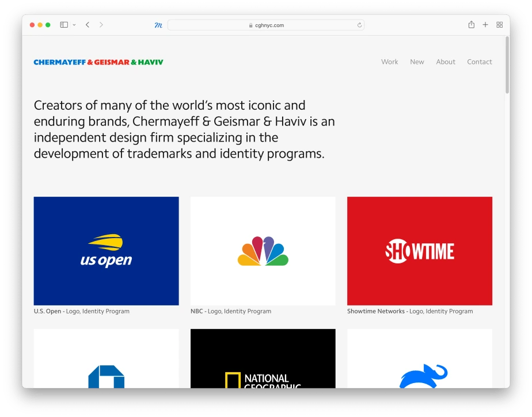532x417 pixels.
Task: Open the US Open logo thumbnail
Action: (106, 251)
